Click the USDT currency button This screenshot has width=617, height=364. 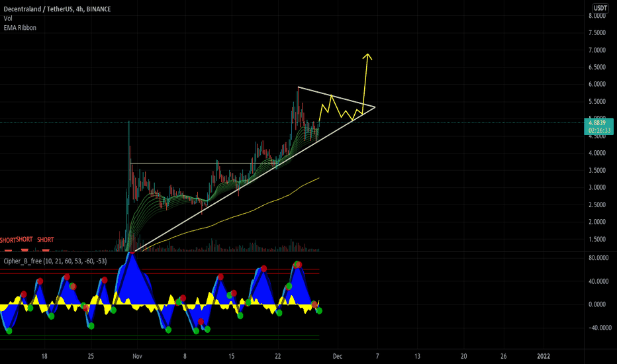600,8
